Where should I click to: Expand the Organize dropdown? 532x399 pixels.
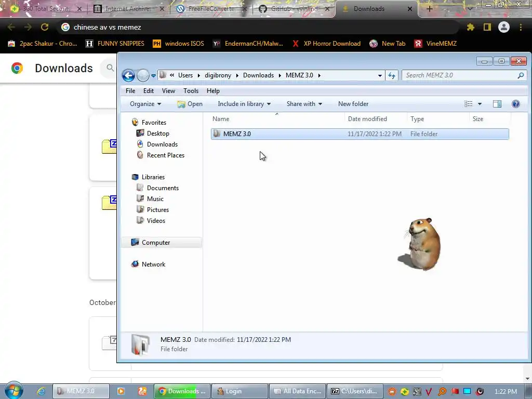point(145,104)
